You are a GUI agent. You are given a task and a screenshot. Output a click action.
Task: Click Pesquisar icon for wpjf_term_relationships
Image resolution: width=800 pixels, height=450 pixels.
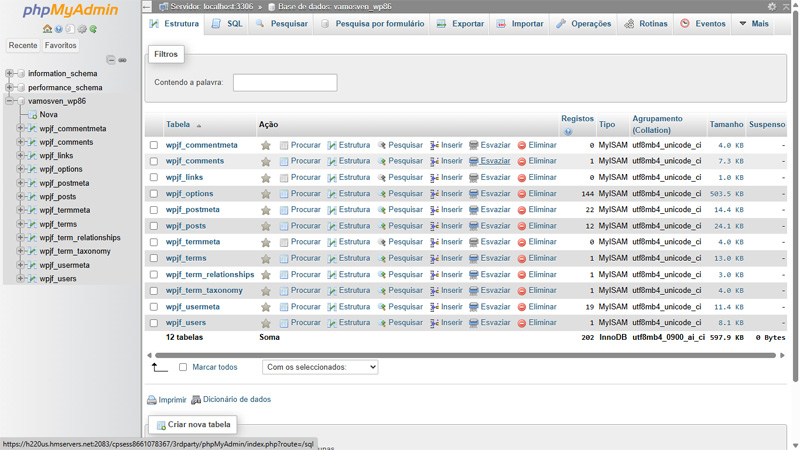(382, 274)
